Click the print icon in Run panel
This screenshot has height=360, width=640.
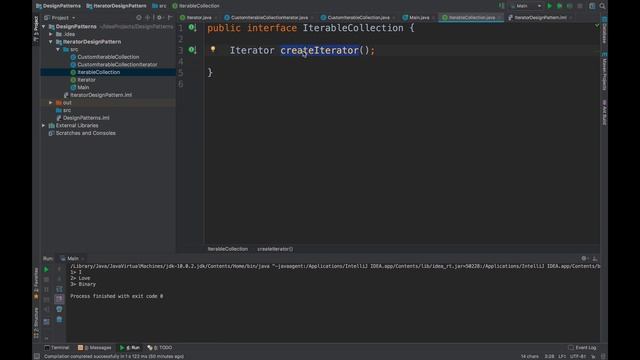click(x=59, y=309)
